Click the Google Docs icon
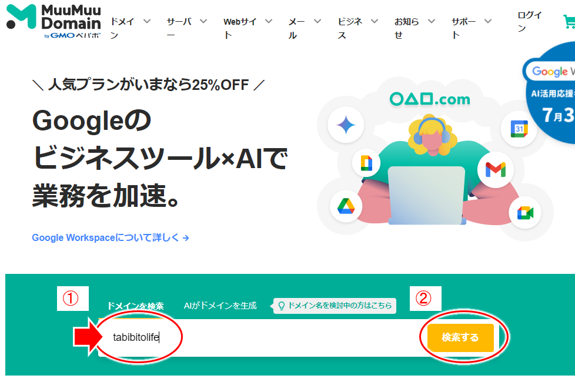This screenshot has width=575, height=392. pyautogui.click(x=366, y=163)
